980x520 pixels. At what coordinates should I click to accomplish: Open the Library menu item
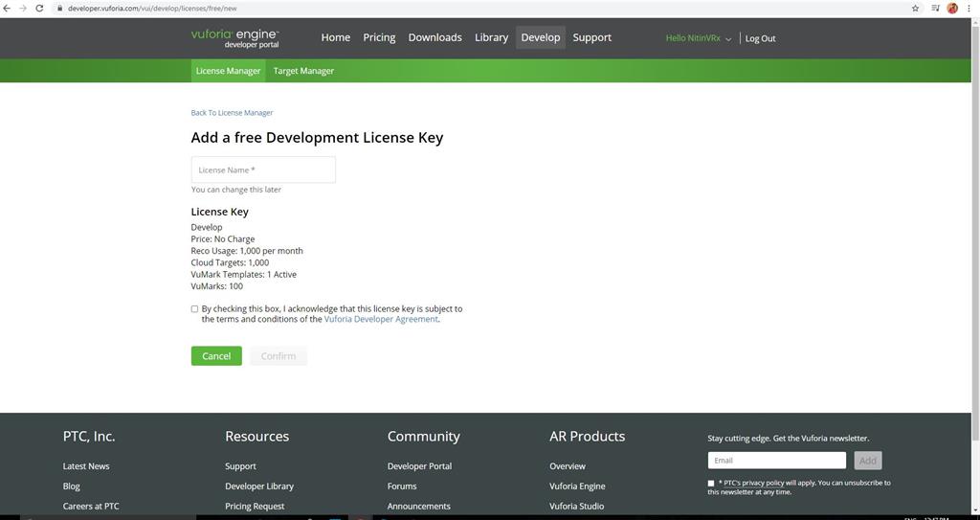pos(491,37)
